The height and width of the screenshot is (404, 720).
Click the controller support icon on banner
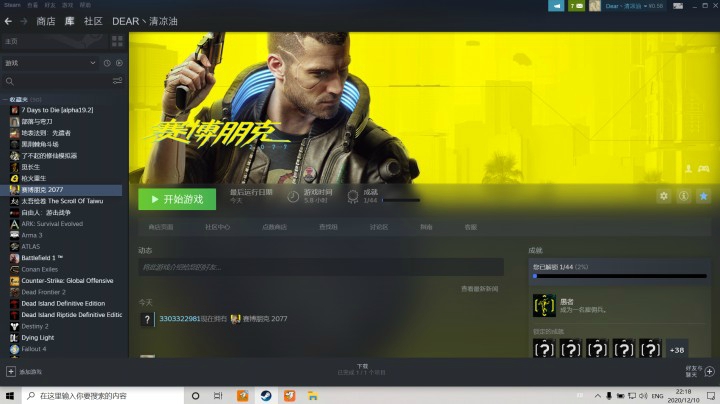pos(703,169)
